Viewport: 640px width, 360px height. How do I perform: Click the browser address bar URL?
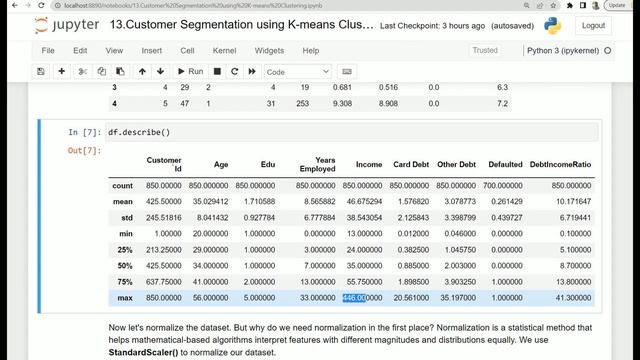[x=193, y=6]
